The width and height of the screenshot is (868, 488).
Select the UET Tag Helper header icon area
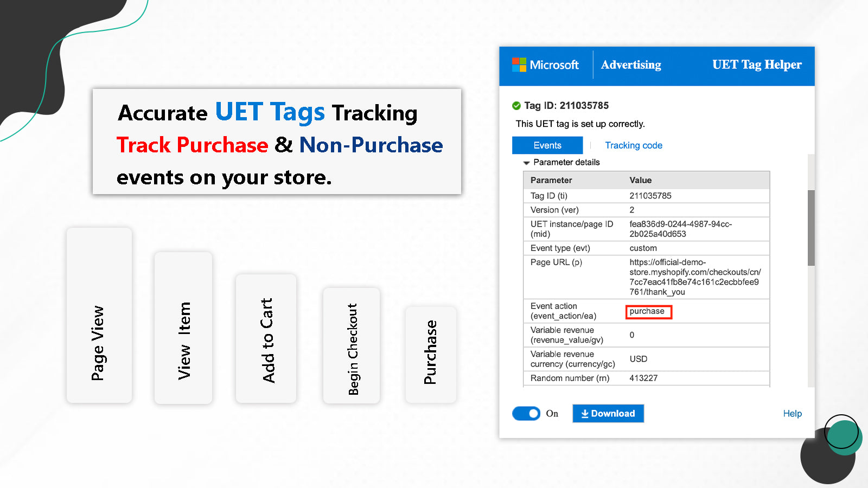[x=757, y=65]
